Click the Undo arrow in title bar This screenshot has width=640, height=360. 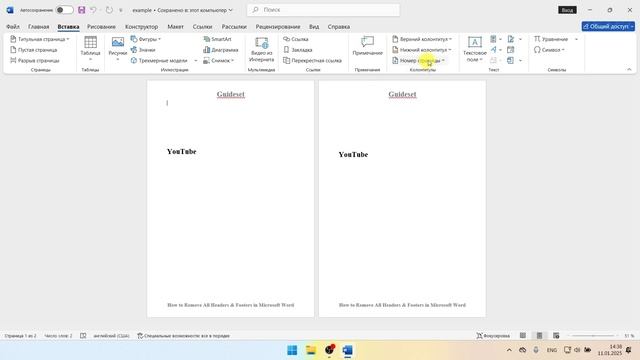93,10
